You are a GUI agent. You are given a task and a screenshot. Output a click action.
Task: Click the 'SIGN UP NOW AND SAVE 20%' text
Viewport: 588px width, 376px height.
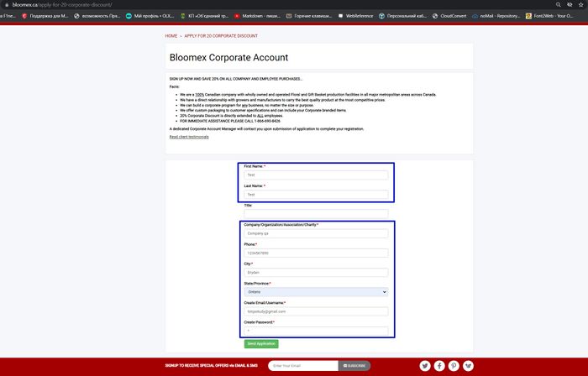point(236,79)
